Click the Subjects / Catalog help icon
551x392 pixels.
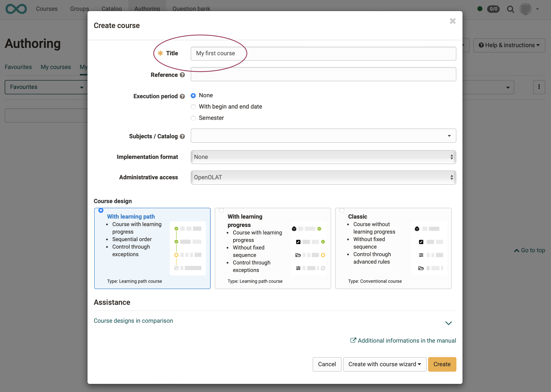click(182, 136)
